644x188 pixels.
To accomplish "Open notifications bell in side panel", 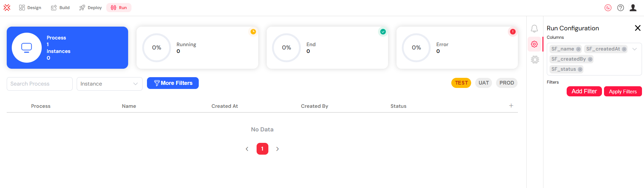I will point(534,29).
